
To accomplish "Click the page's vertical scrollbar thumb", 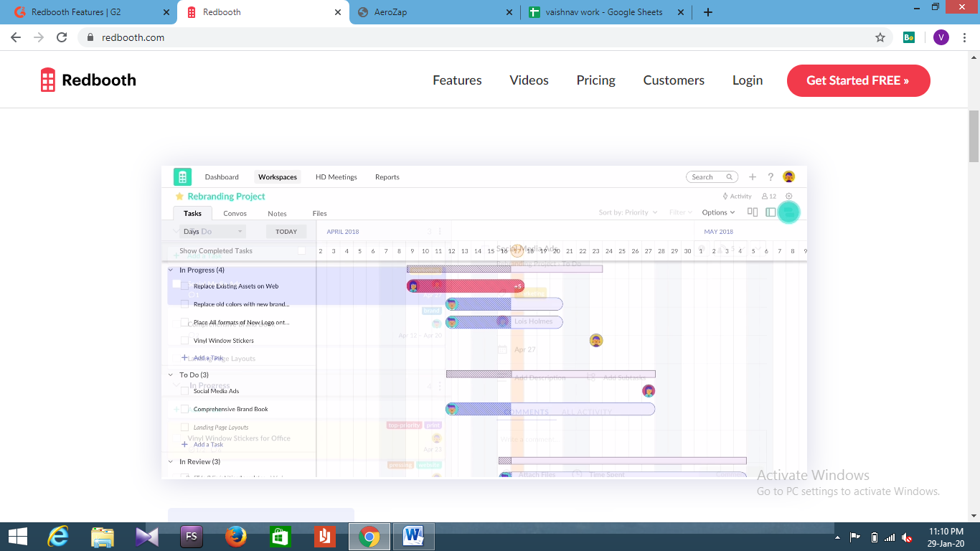I will click(974, 136).
